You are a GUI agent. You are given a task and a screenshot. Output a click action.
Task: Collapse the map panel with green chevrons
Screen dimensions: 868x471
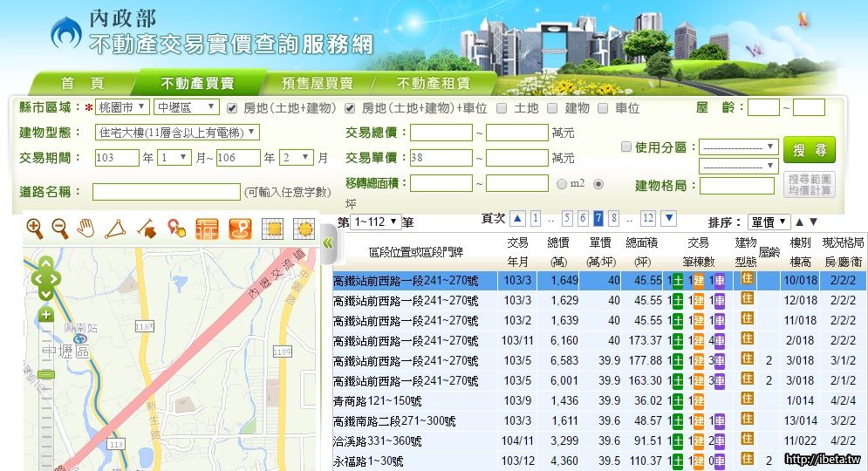(327, 242)
